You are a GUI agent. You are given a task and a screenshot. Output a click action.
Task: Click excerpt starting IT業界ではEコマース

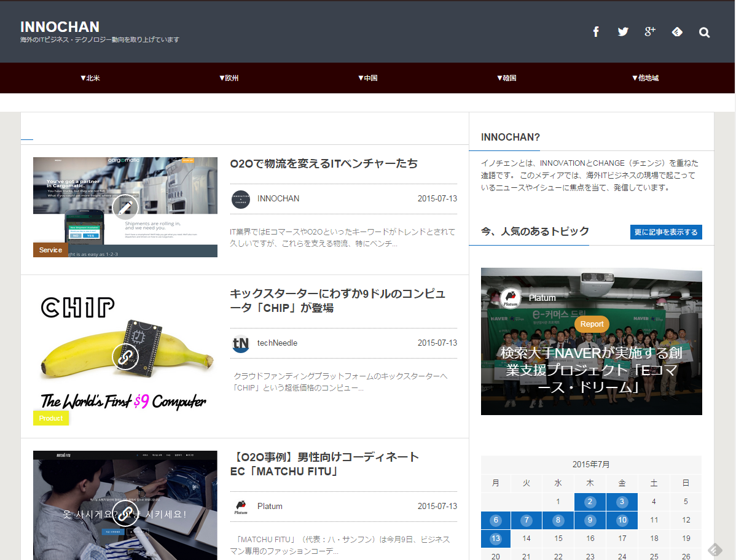(x=342, y=238)
